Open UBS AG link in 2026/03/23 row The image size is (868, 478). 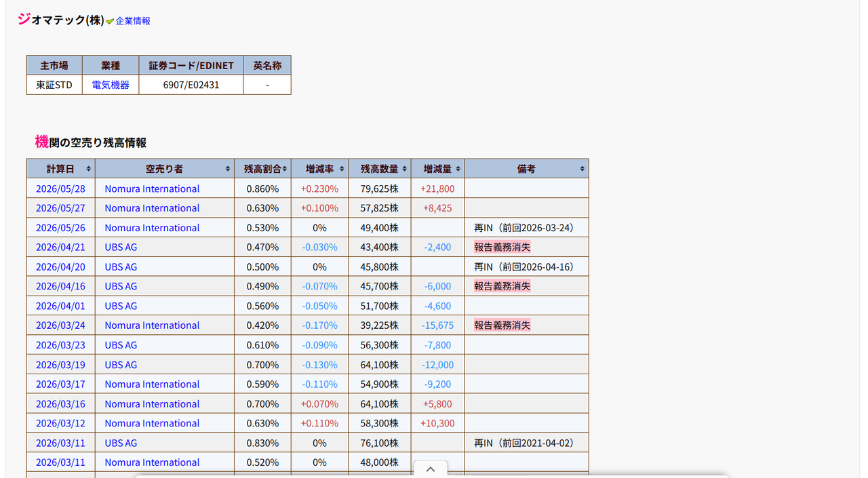coord(121,345)
